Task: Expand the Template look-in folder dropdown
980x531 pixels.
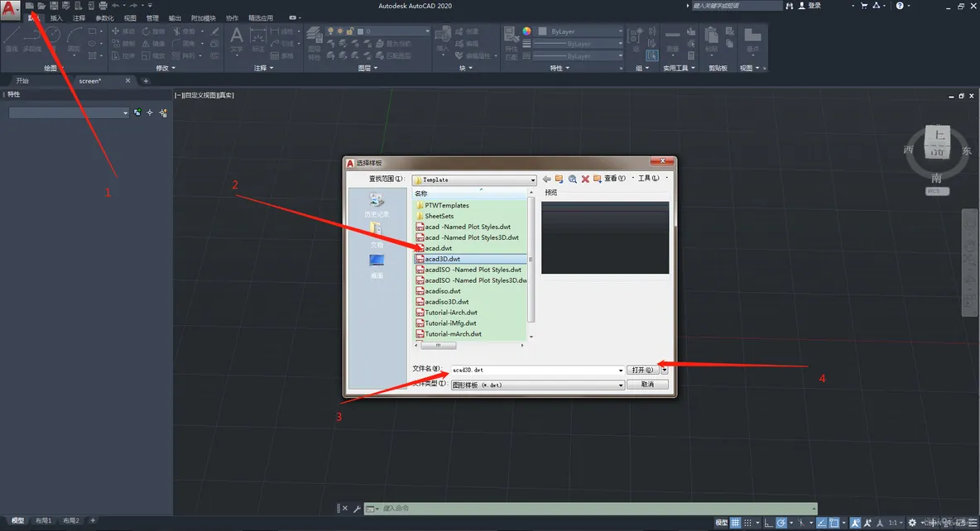Action: 532,180
